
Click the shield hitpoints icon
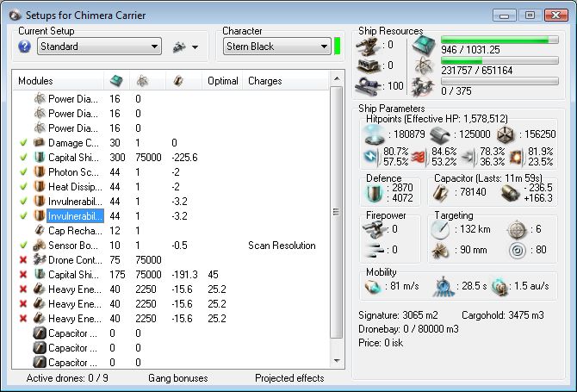click(x=375, y=134)
